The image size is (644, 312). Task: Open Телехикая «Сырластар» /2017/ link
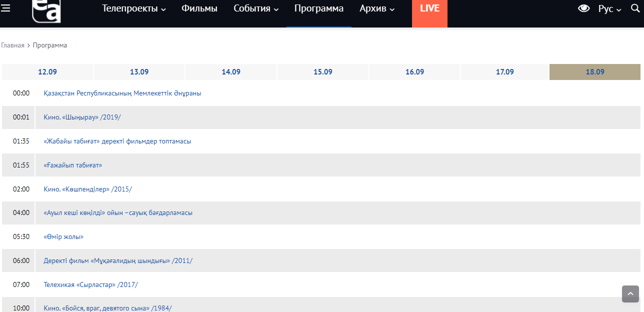pos(90,285)
